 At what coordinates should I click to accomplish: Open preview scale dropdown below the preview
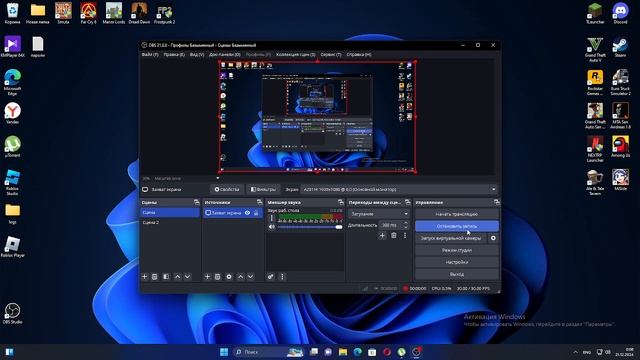(218, 178)
